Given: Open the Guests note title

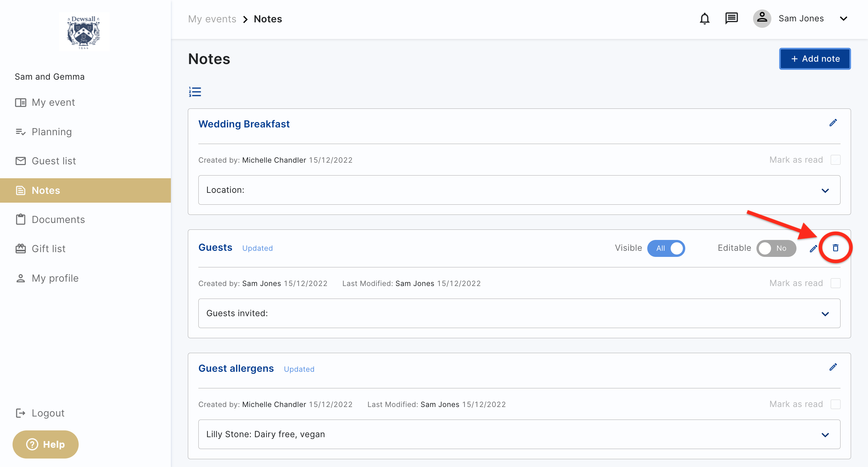Looking at the screenshot, I should [215, 247].
